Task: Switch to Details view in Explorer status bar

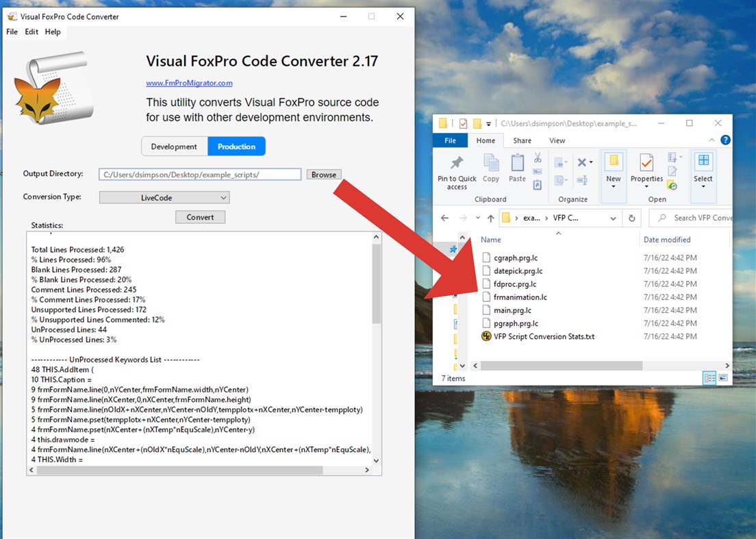Action: pos(709,378)
